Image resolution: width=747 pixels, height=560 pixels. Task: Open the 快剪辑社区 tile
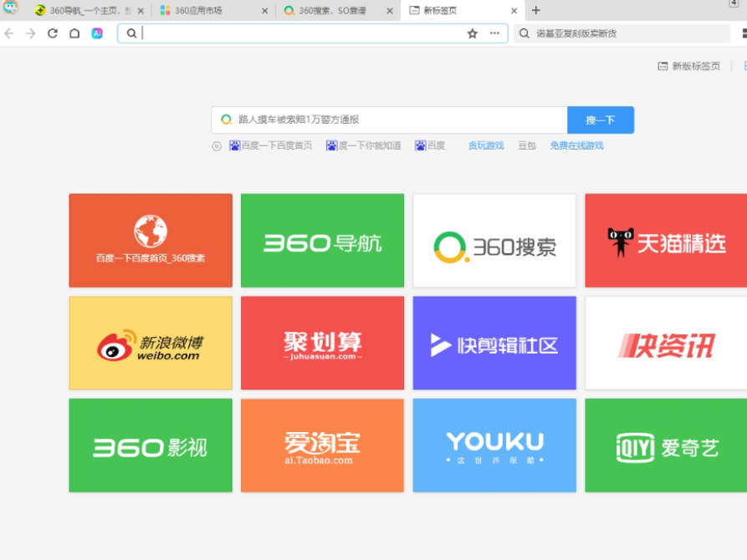(494, 343)
